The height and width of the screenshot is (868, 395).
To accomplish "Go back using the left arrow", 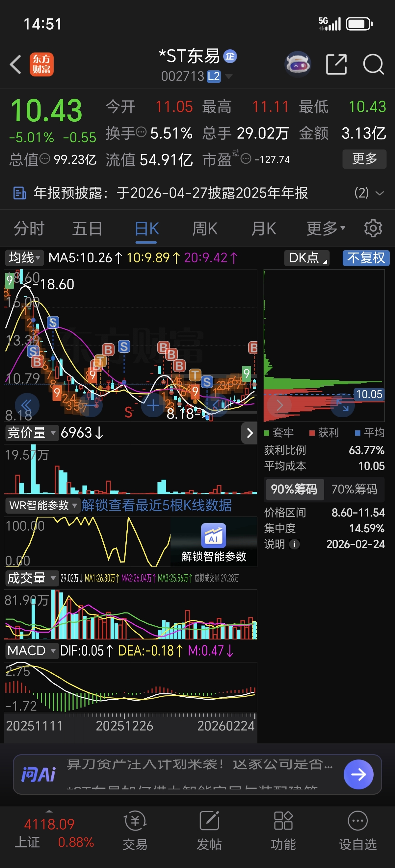I will (x=15, y=64).
